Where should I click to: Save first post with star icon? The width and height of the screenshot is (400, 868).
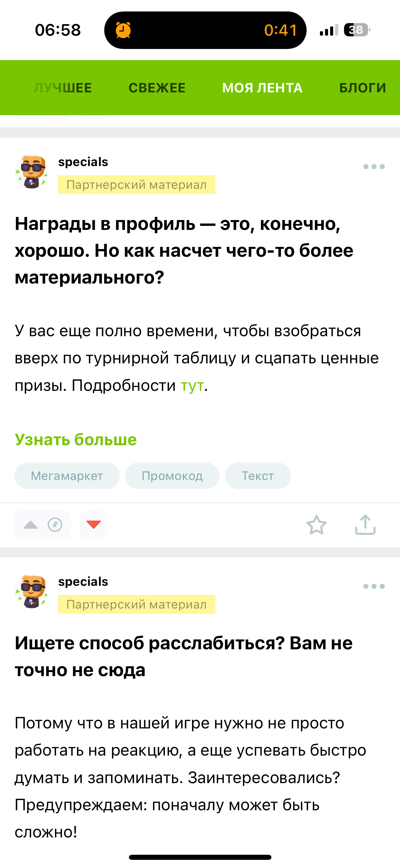click(316, 525)
